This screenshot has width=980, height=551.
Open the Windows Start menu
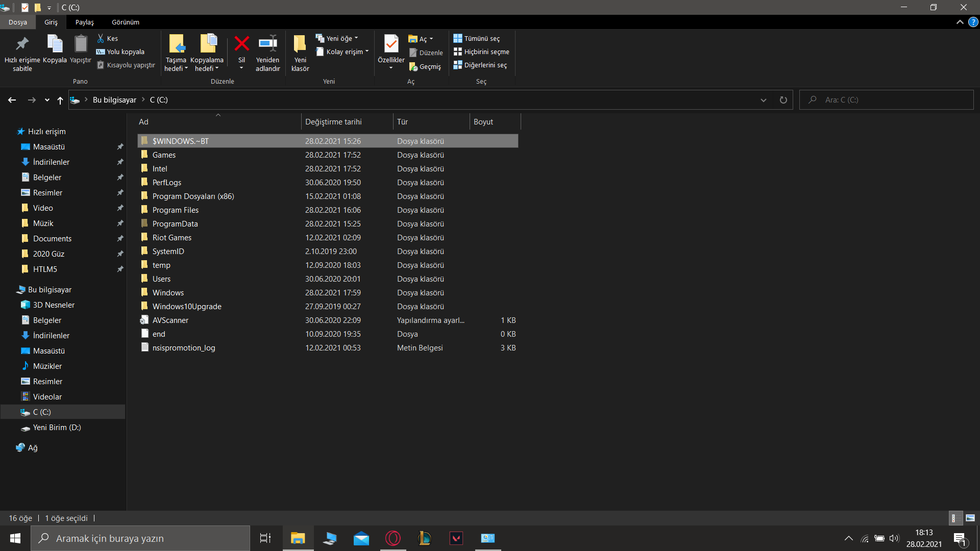click(x=15, y=538)
